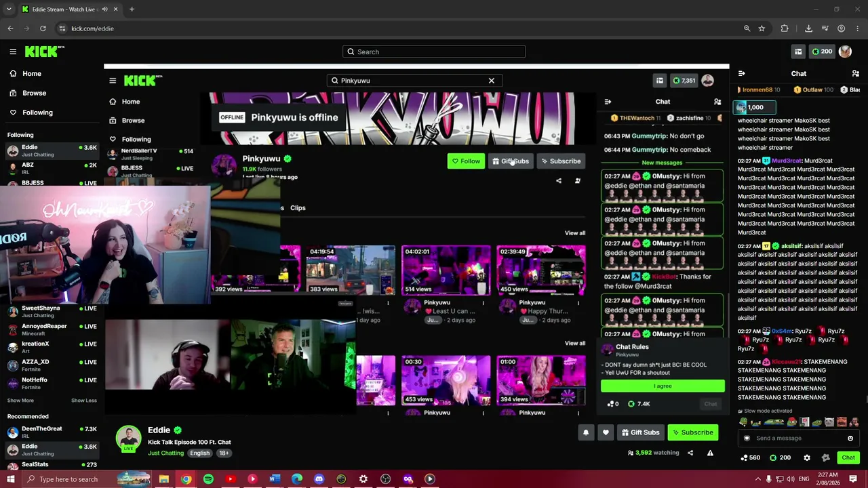868x488 pixels.
Task: Collapse the main chat panel
Action: 741,73
